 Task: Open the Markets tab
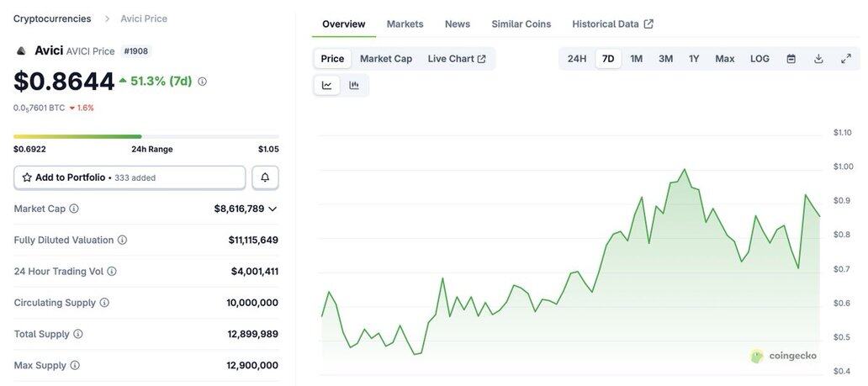pyautogui.click(x=405, y=24)
